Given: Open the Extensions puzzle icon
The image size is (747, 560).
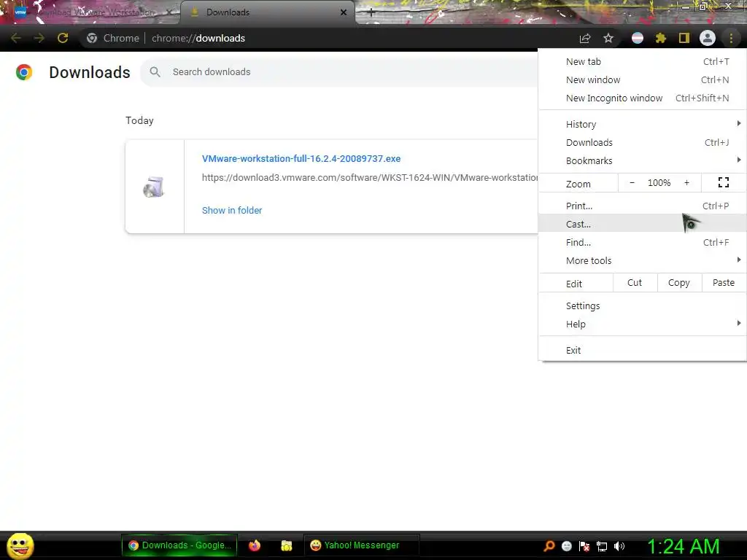Looking at the screenshot, I should point(661,38).
